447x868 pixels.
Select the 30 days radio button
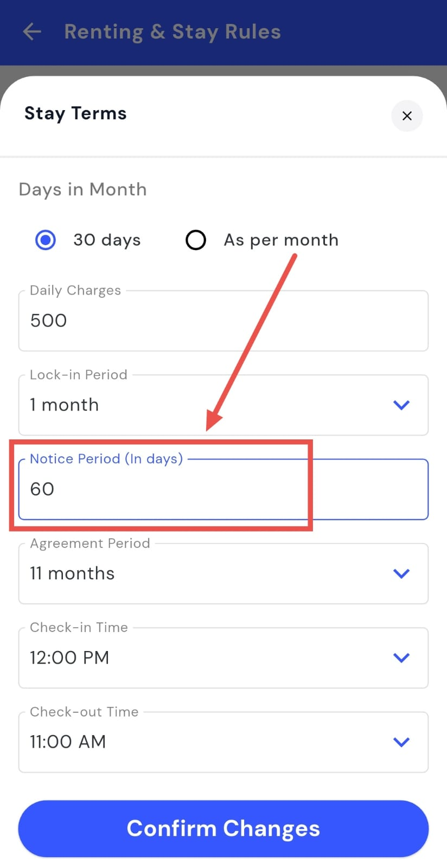pyautogui.click(x=46, y=240)
